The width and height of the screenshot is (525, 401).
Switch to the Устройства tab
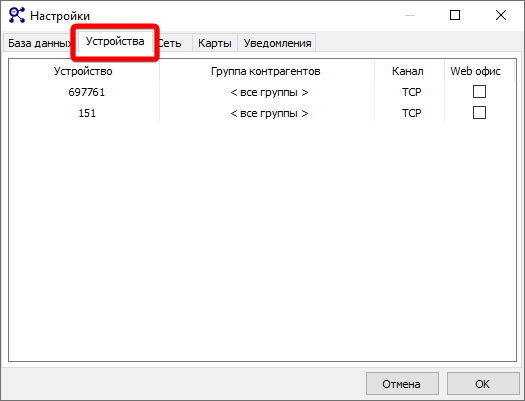115,41
